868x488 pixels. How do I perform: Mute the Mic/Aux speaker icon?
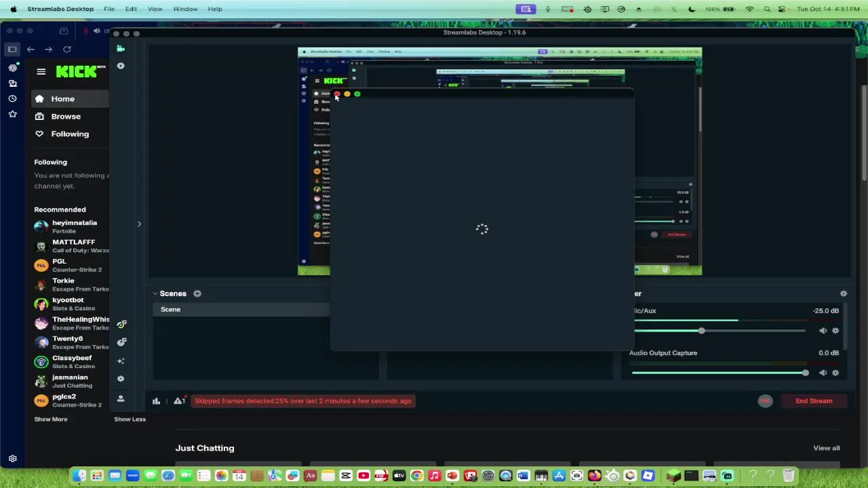point(823,331)
